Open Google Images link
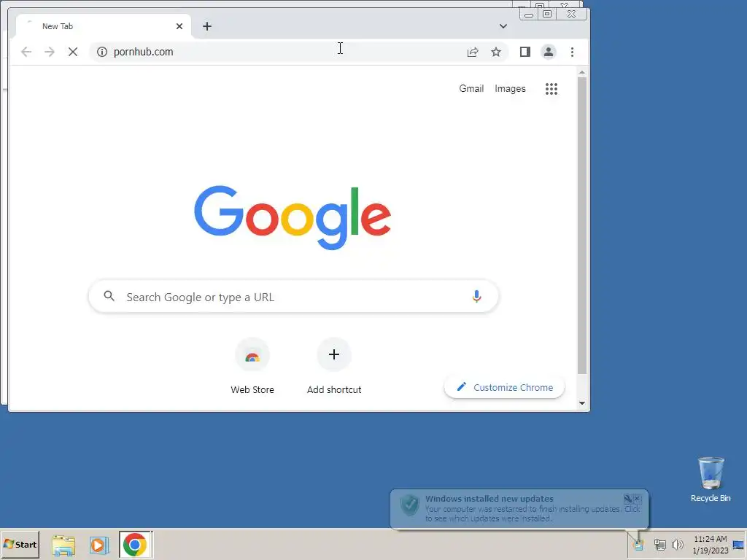 coord(510,88)
